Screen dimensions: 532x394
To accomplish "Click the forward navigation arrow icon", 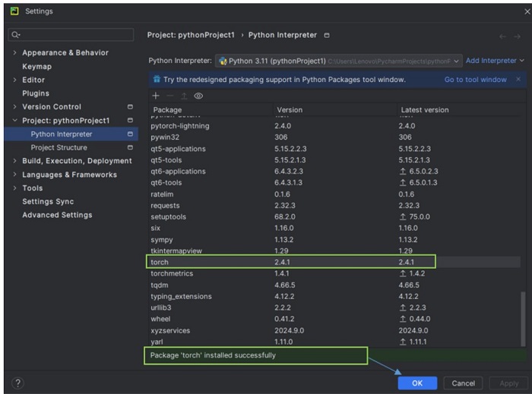I will [518, 36].
